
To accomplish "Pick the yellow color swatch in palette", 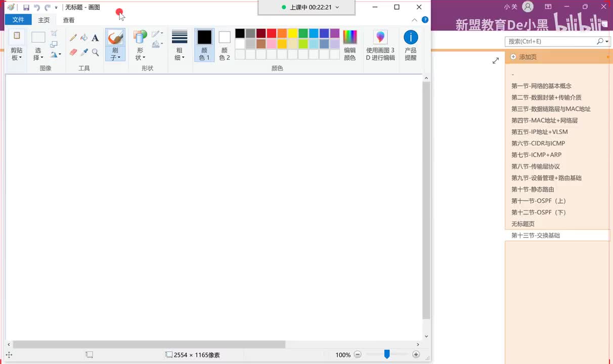I will click(293, 33).
